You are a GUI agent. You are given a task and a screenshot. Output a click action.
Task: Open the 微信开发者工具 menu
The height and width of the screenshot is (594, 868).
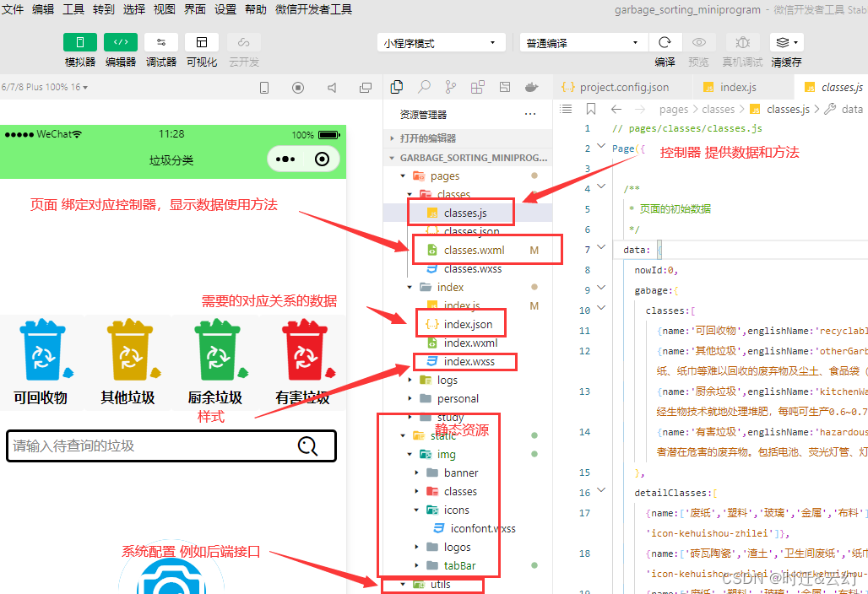click(313, 9)
